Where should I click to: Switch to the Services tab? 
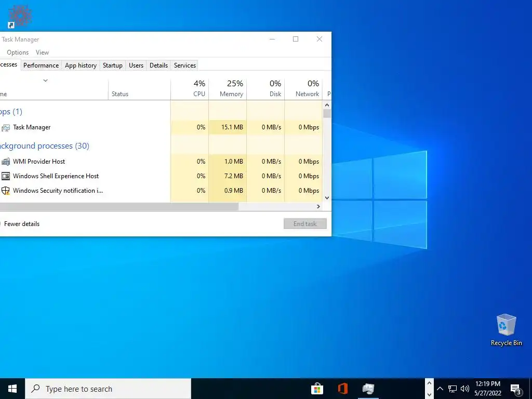click(185, 65)
